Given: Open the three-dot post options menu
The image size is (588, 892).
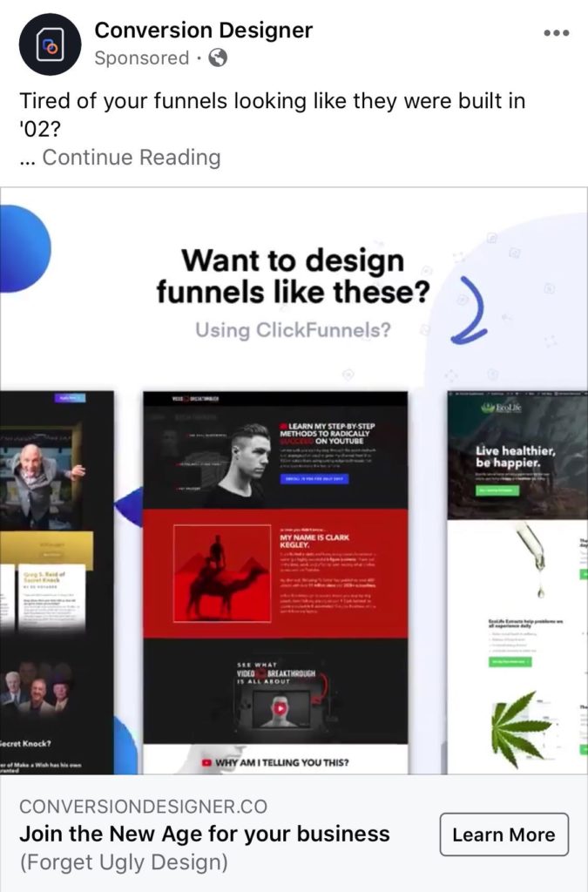Looking at the screenshot, I should pos(556,33).
